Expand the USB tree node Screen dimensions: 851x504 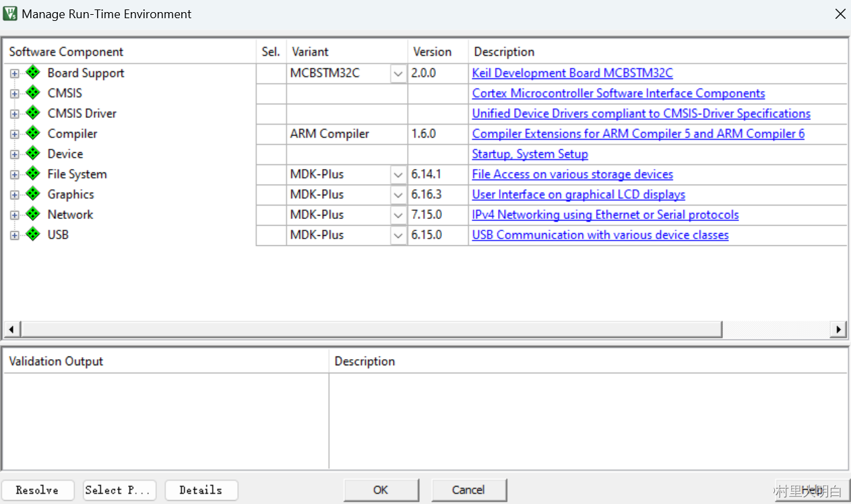coord(15,235)
